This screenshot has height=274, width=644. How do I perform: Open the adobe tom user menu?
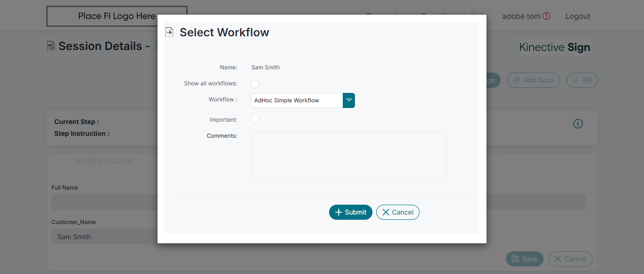click(521, 16)
